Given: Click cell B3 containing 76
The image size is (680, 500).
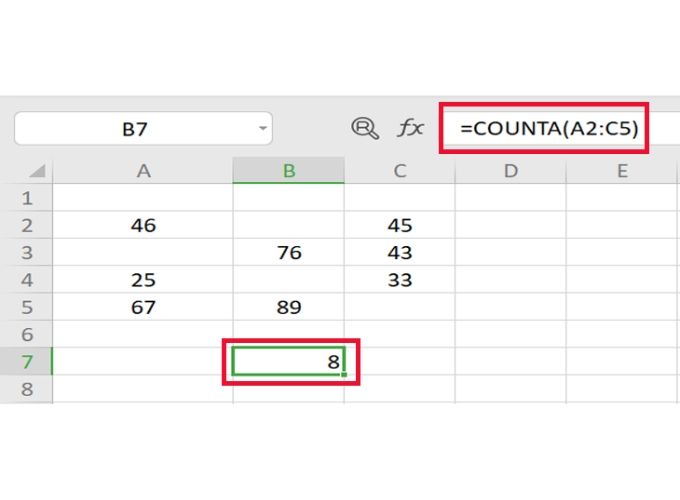Looking at the screenshot, I should 289,253.
